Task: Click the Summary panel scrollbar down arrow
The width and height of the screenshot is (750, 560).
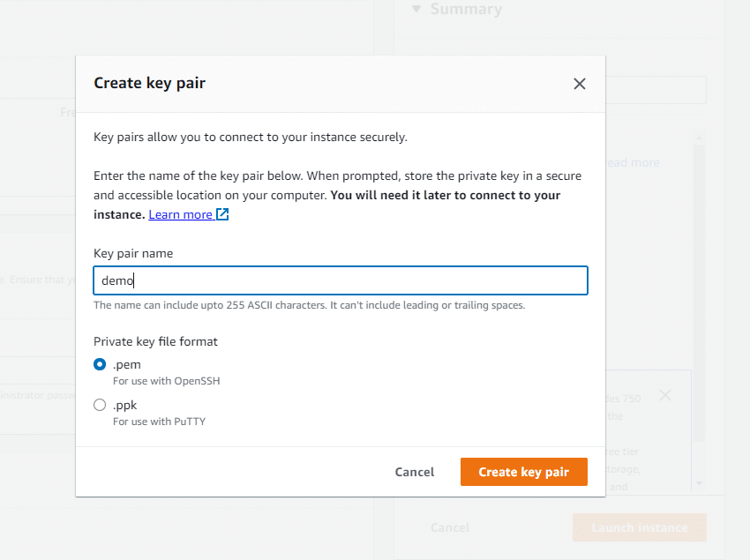Action: click(x=700, y=483)
